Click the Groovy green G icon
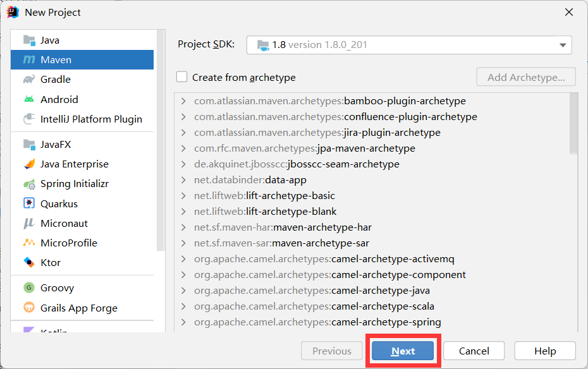 [29, 287]
